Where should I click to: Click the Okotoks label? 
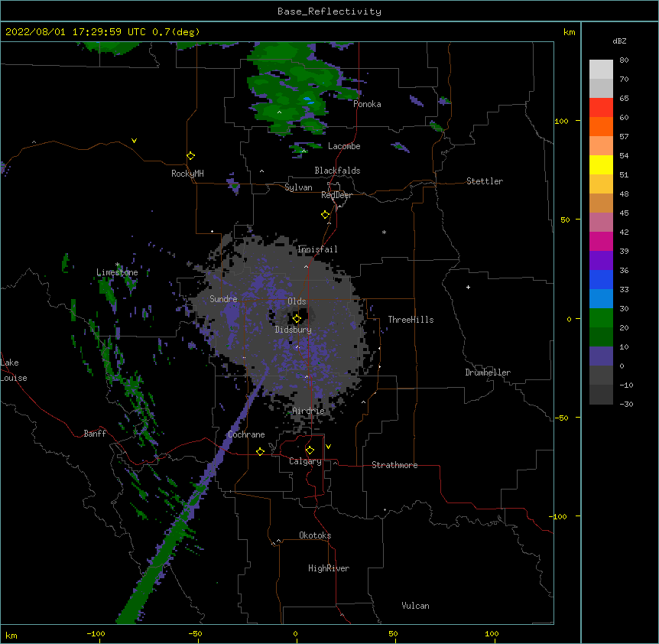click(x=315, y=535)
